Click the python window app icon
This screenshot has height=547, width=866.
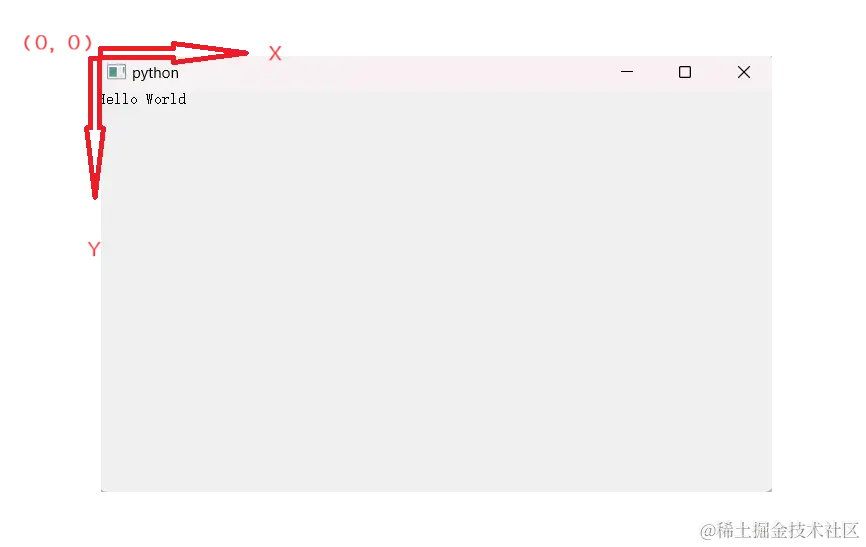coord(117,72)
